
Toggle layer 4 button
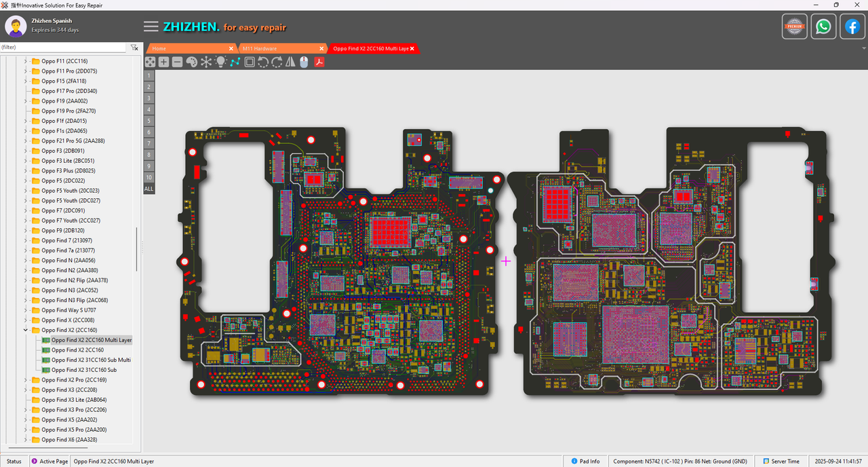pos(149,109)
